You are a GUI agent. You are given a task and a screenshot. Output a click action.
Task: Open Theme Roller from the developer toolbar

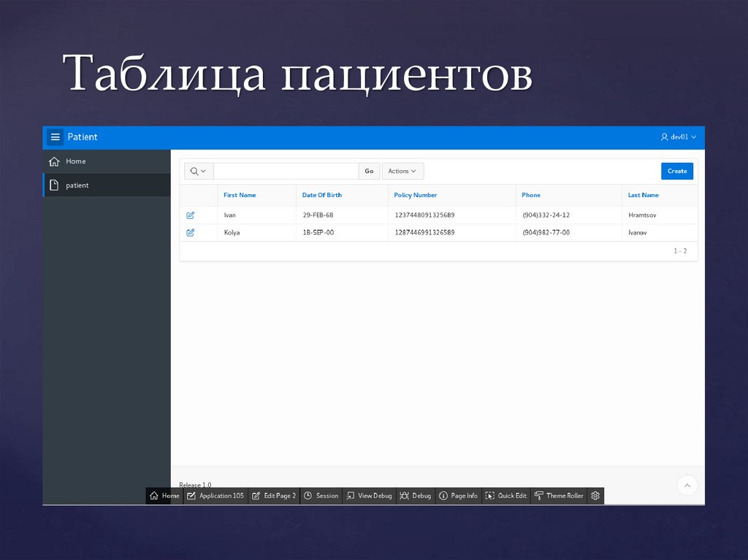(x=539, y=496)
